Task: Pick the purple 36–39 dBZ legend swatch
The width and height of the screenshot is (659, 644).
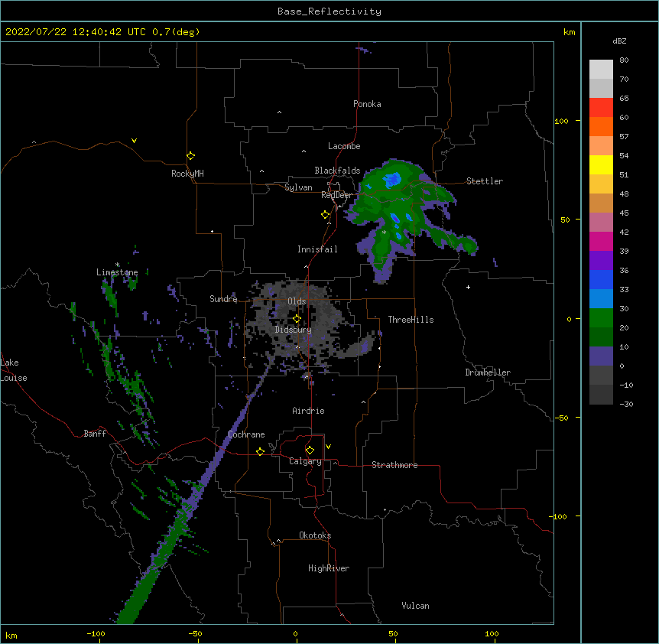Action: pos(601,261)
